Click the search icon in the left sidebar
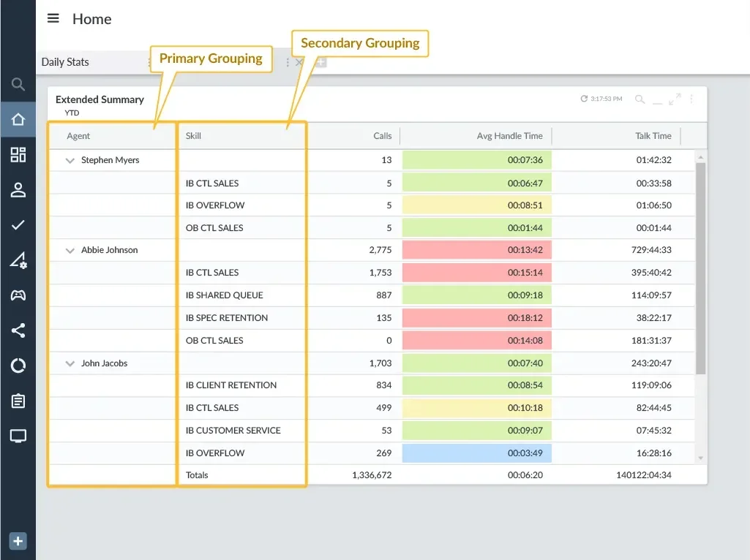750x560 pixels. coord(18,85)
